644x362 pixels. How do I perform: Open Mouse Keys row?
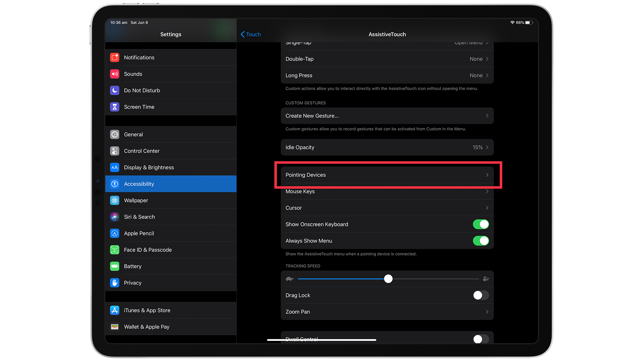(387, 191)
